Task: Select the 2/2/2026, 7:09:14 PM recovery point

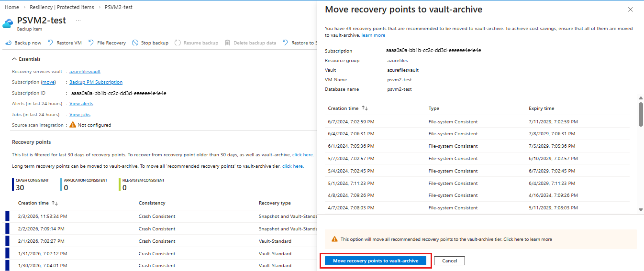Action: [160, 229]
